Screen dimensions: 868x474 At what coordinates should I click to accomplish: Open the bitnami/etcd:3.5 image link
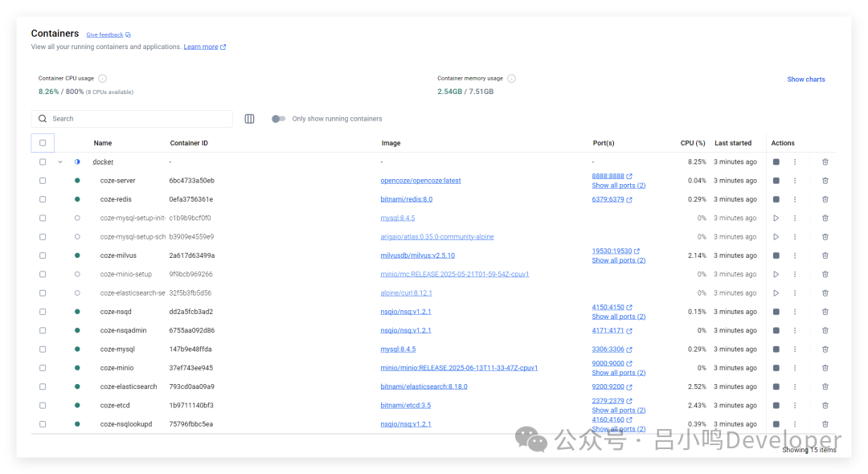(x=406, y=406)
